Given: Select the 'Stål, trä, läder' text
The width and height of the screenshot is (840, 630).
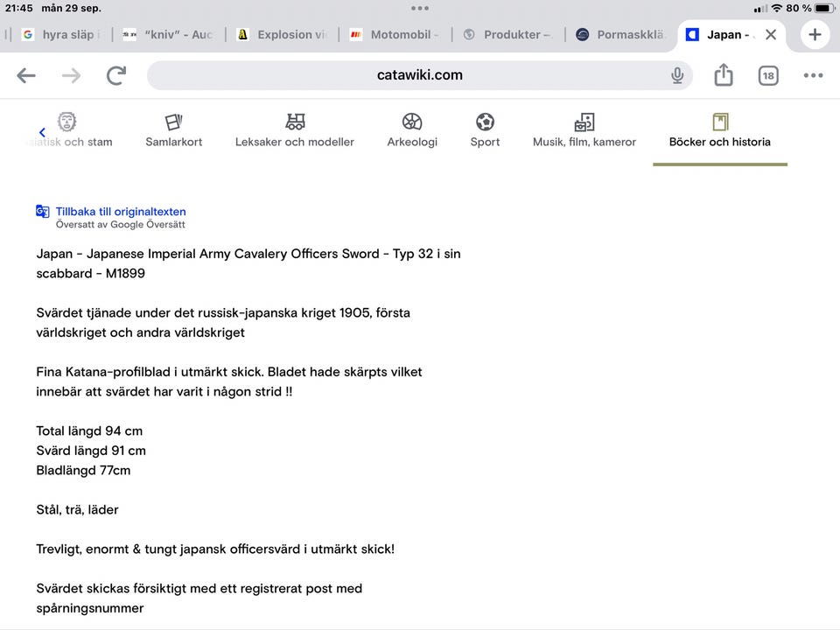Looking at the screenshot, I should (77, 510).
